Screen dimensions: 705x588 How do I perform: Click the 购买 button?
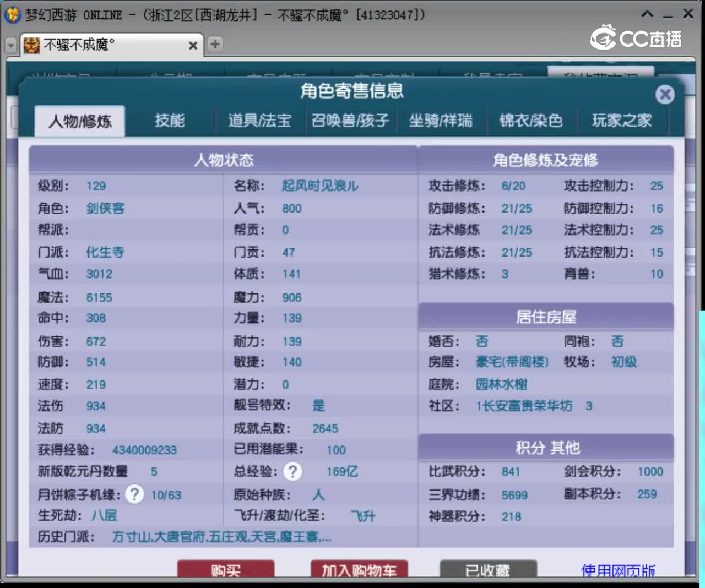pyautogui.click(x=226, y=570)
